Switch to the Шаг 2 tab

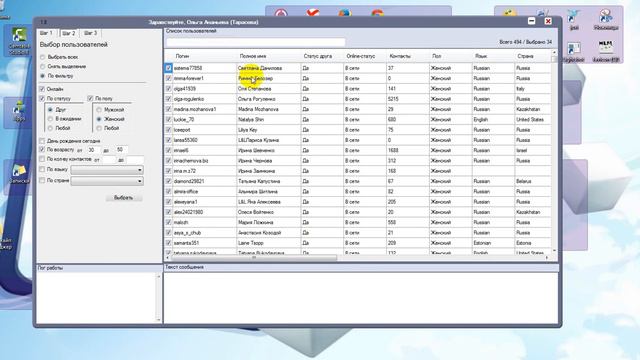click(69, 33)
